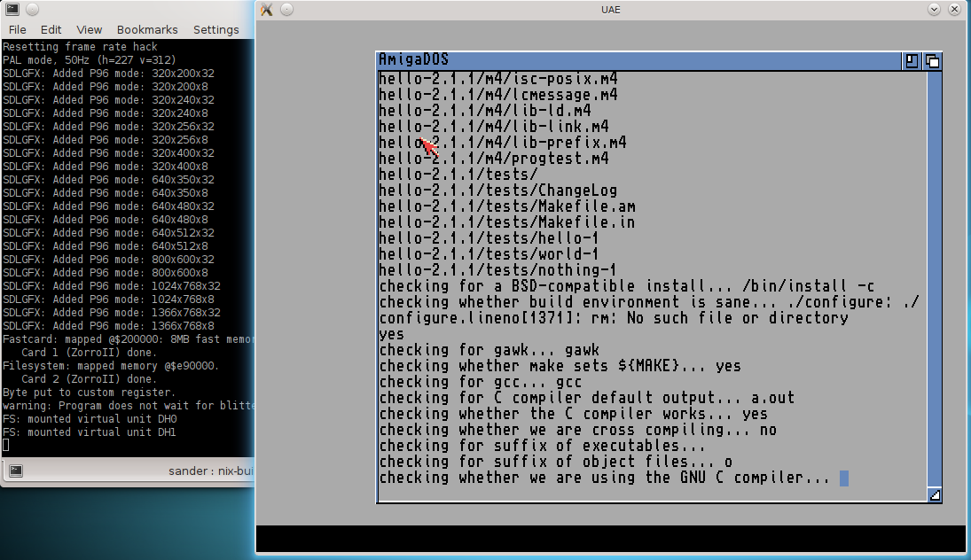Click the AmigaDOS title bar
This screenshot has width=971, height=560.
638,60
